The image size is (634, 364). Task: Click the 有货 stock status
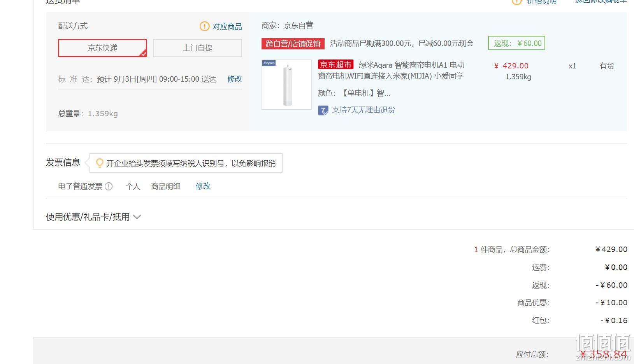click(x=607, y=66)
